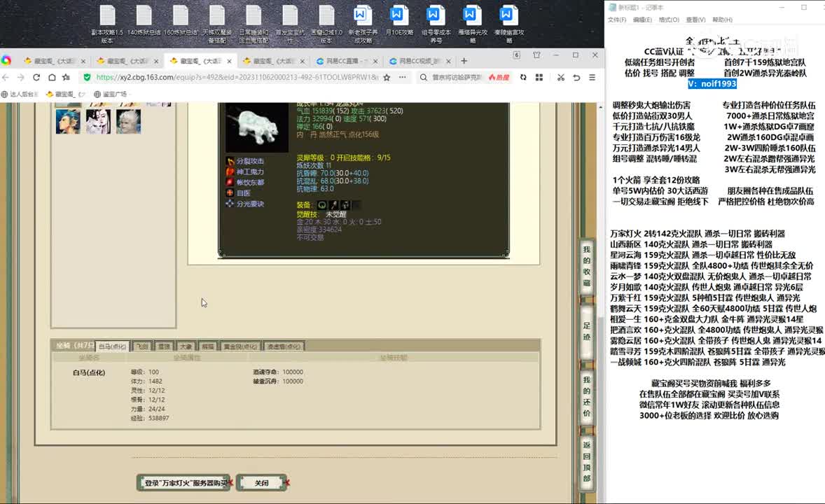Open the 天梯双魔装备搭配 desktop file
This screenshot has height=504, width=825.
pos(217,24)
